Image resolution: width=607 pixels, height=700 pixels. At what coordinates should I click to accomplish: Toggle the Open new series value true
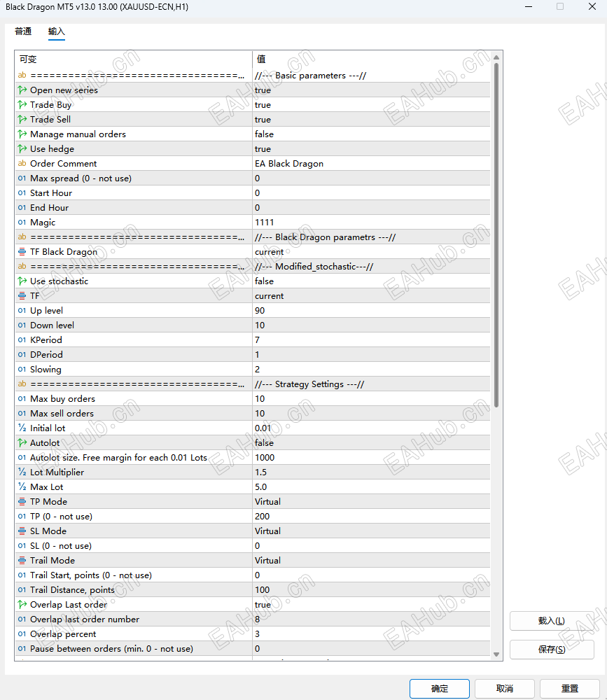click(371, 90)
